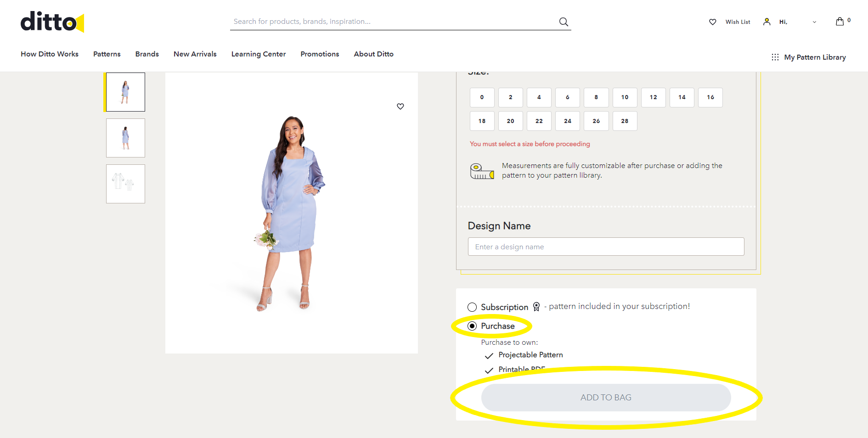Click the measuring tape icon
Screen dimensions: 868x438
point(482,171)
